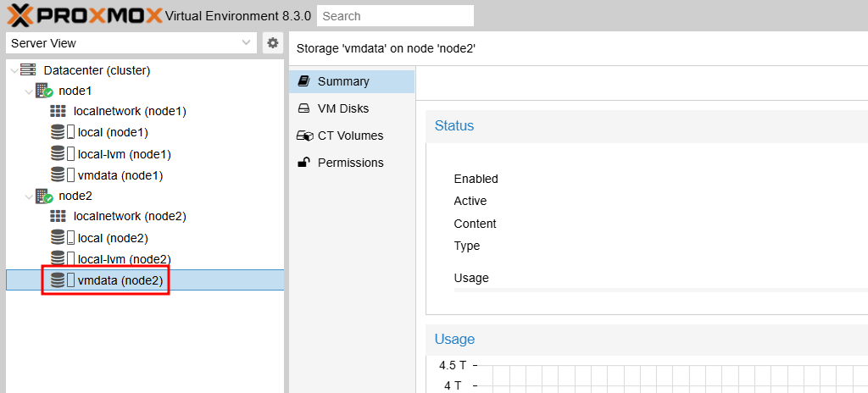This screenshot has width=868, height=393.
Task: Click the Datacenter server-stack icon
Action: click(x=28, y=70)
